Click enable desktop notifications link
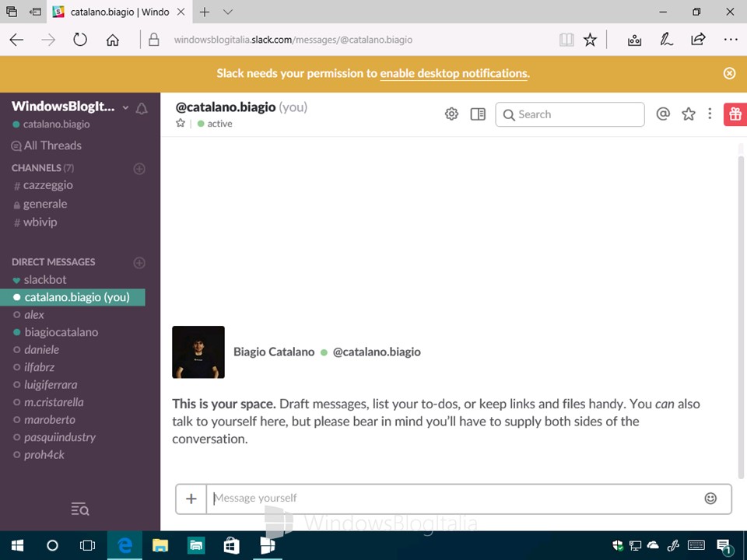Screen dimensions: 747x560 pyautogui.click(x=454, y=73)
